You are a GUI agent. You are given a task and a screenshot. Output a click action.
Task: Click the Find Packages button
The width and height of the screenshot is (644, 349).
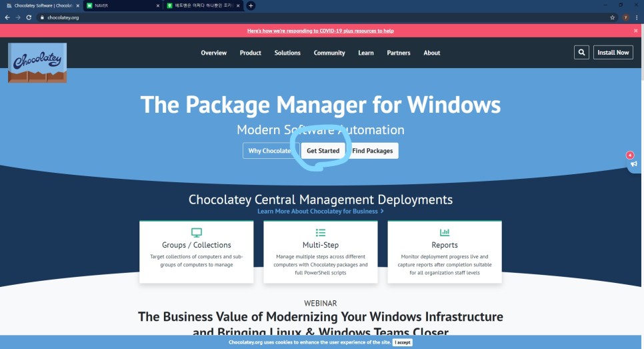click(373, 150)
